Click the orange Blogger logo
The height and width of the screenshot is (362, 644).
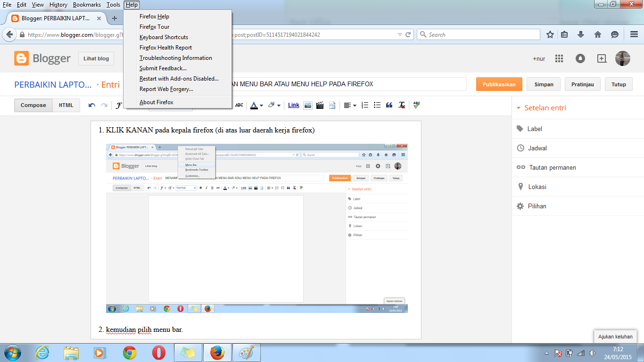pyautogui.click(x=21, y=58)
